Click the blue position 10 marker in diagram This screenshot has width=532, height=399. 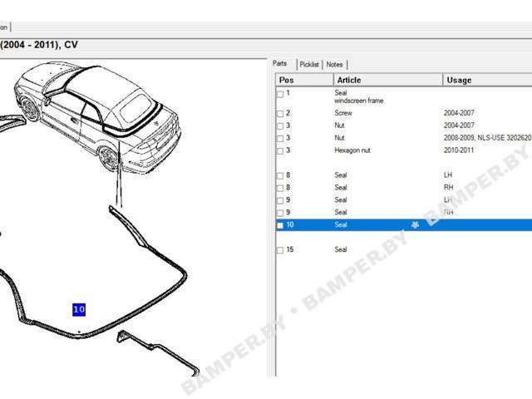79,309
